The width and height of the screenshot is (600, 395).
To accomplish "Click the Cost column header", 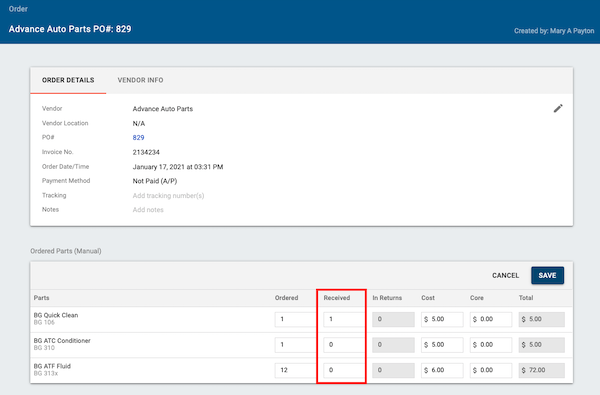I will 428,298.
